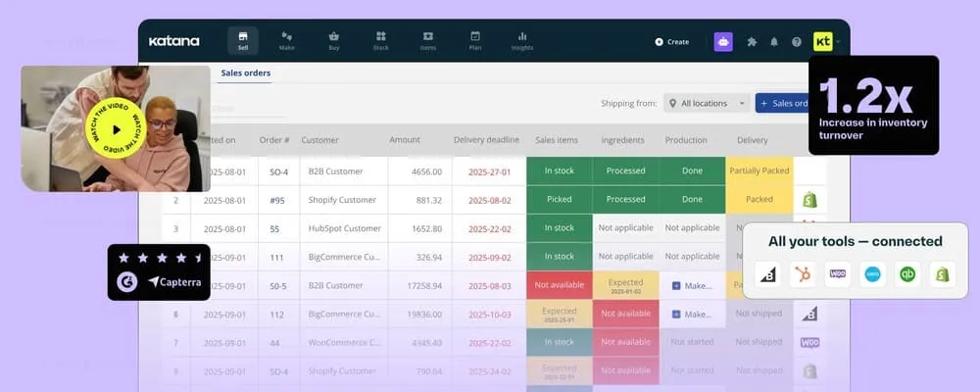This screenshot has height=392, width=980.
Task: Open the Buy basket icon
Action: click(333, 40)
